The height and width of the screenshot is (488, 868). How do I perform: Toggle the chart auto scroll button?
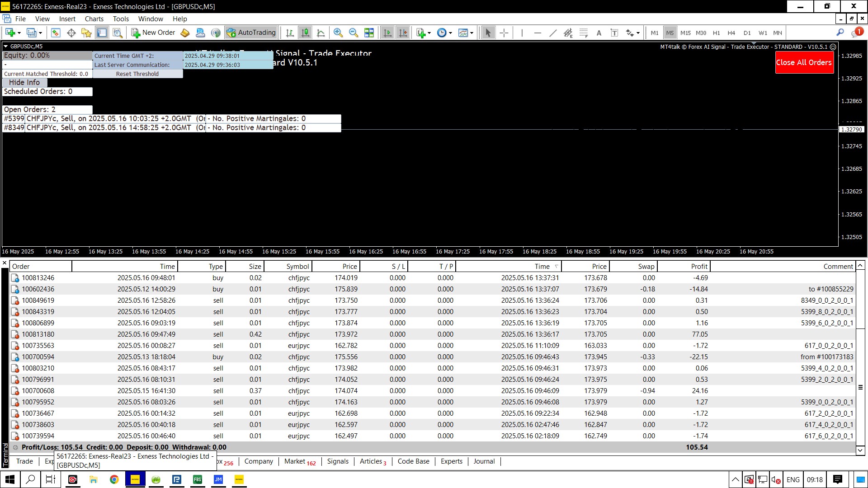coord(387,33)
